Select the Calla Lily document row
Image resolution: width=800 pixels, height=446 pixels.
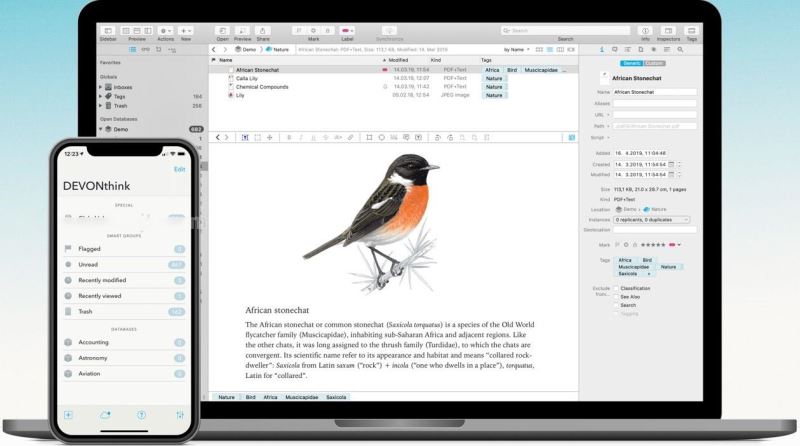(393, 79)
